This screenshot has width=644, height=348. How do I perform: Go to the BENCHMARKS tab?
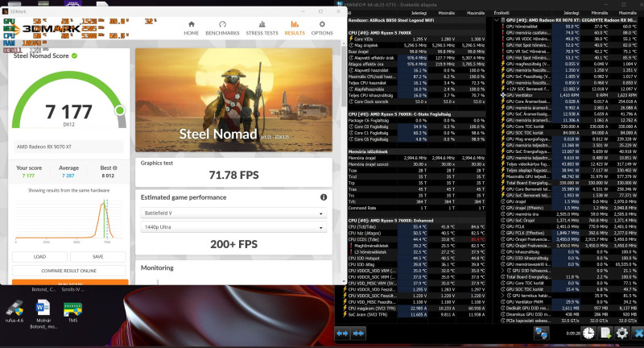pyautogui.click(x=222, y=28)
